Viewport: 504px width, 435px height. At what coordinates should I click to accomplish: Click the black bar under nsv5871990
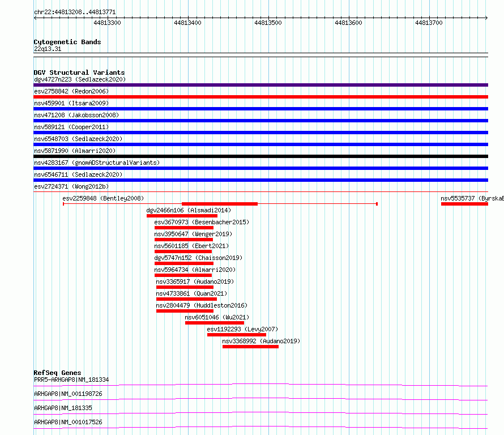(x=260, y=156)
